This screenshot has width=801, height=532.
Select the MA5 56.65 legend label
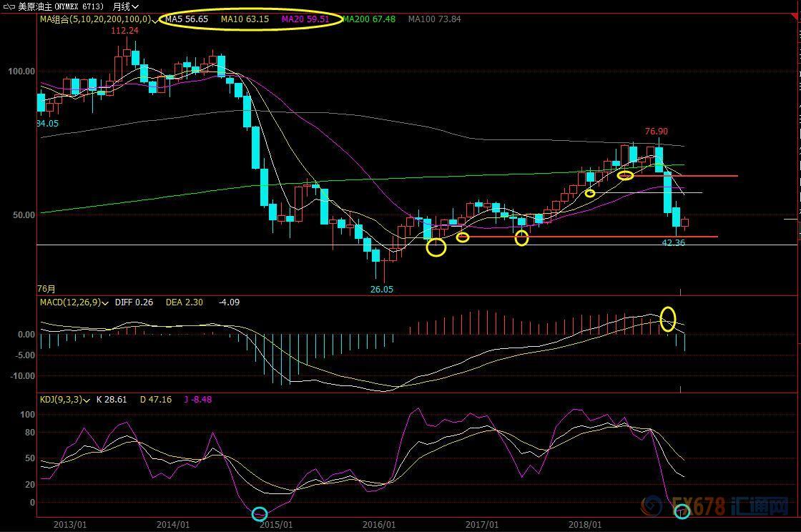pyautogui.click(x=187, y=19)
